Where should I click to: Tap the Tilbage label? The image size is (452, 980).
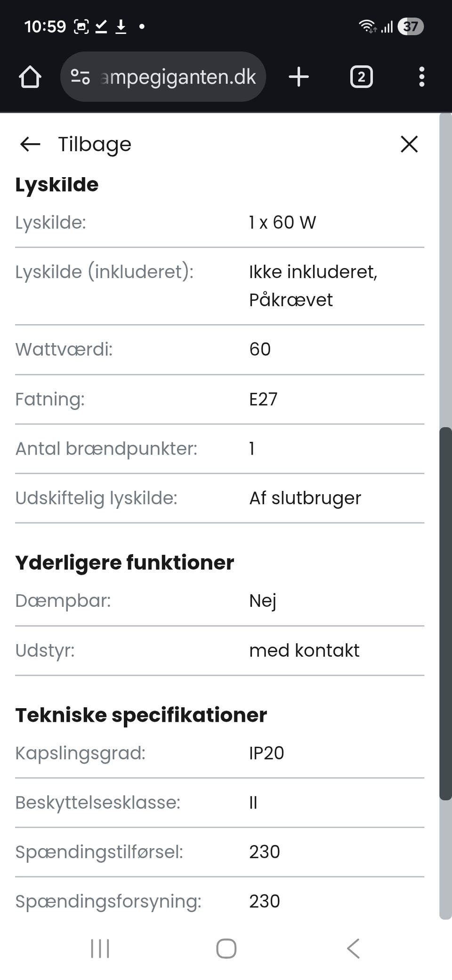click(x=94, y=144)
